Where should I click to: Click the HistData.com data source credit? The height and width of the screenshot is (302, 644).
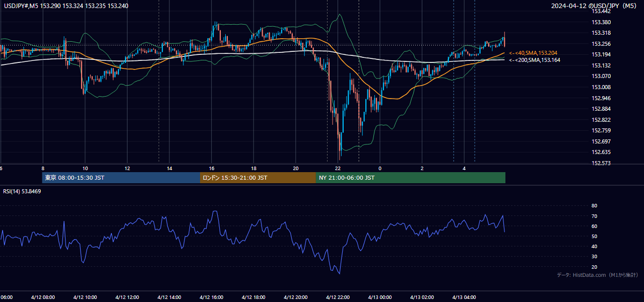click(597, 275)
